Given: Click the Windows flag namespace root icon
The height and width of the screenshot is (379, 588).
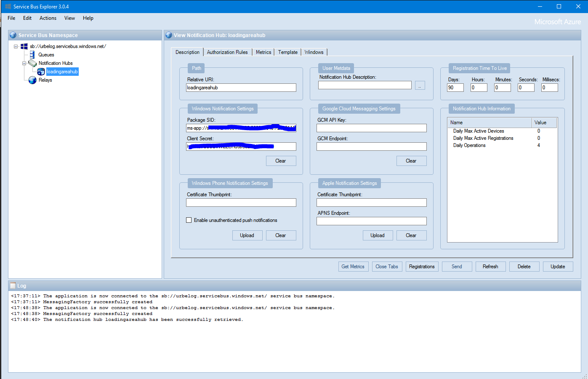Looking at the screenshot, I should point(24,46).
